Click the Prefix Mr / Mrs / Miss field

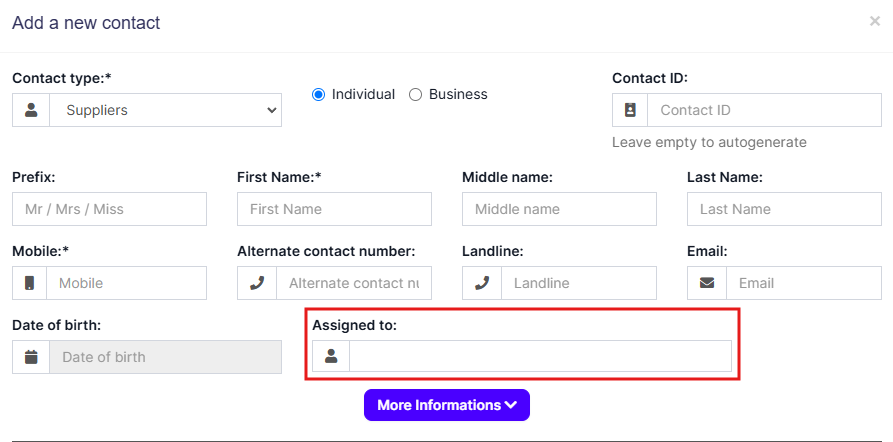(x=109, y=209)
